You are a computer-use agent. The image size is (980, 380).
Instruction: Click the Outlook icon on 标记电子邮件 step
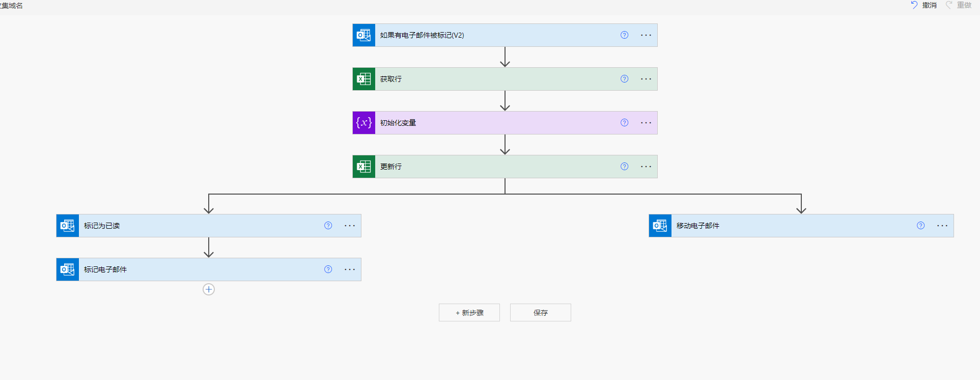[x=68, y=269]
